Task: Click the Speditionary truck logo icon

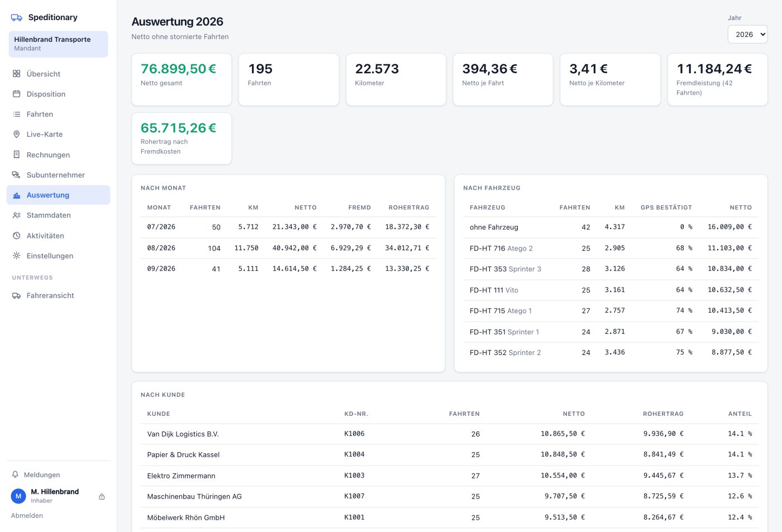Action: [17, 18]
